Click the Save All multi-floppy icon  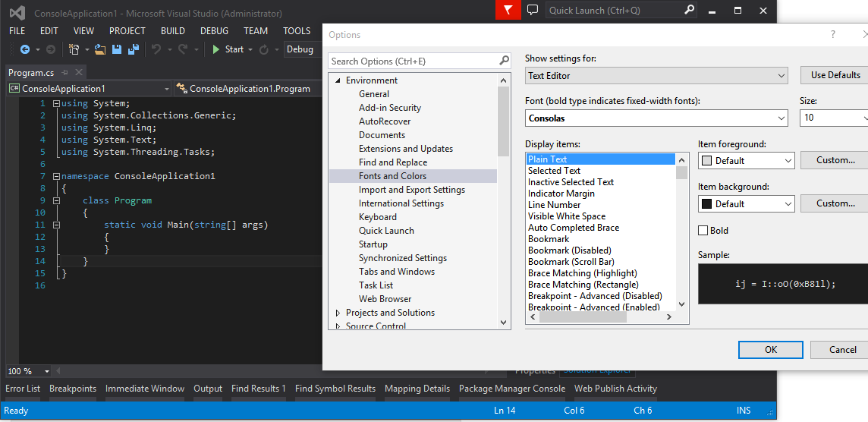click(x=133, y=49)
